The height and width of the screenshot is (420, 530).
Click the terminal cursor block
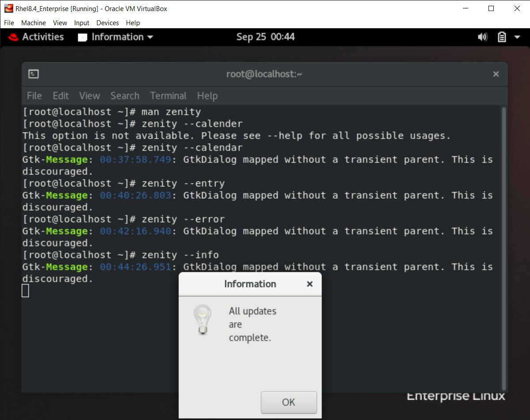(25, 290)
